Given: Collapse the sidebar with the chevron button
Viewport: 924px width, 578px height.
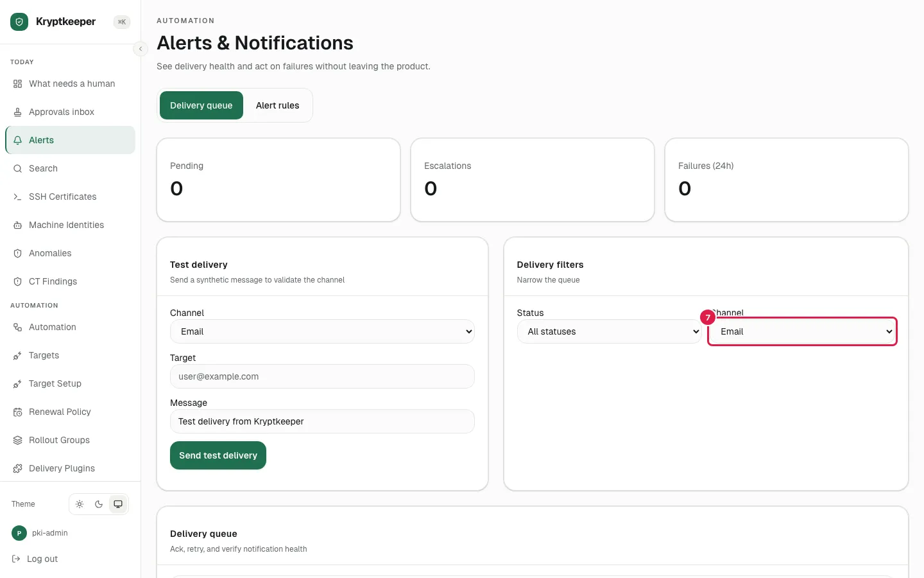Looking at the screenshot, I should [141, 49].
